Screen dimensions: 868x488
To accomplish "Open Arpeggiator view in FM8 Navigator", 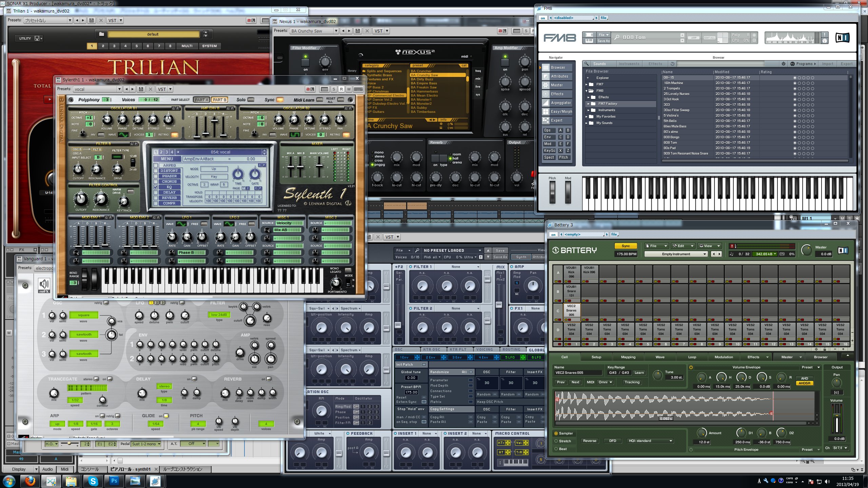I will click(x=557, y=103).
